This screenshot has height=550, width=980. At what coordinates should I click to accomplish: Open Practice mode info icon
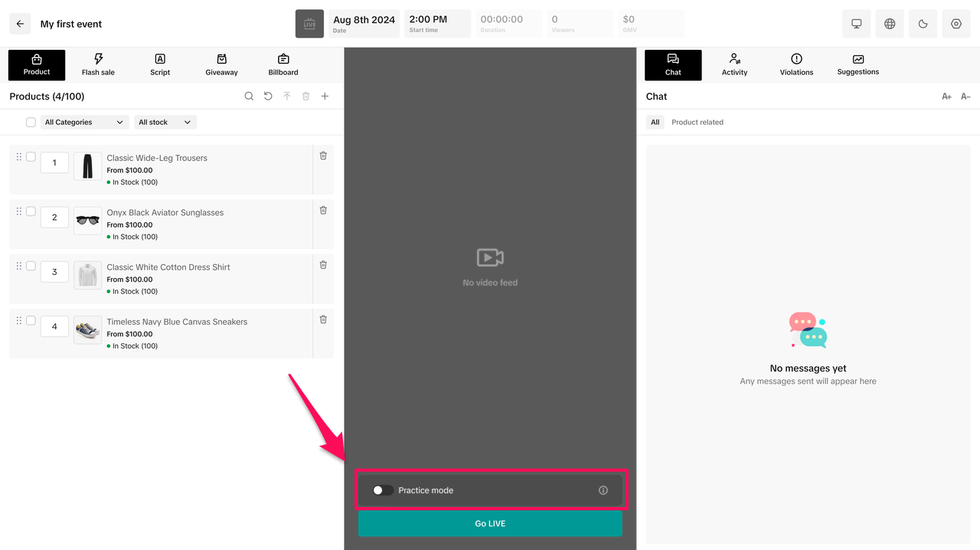point(603,490)
